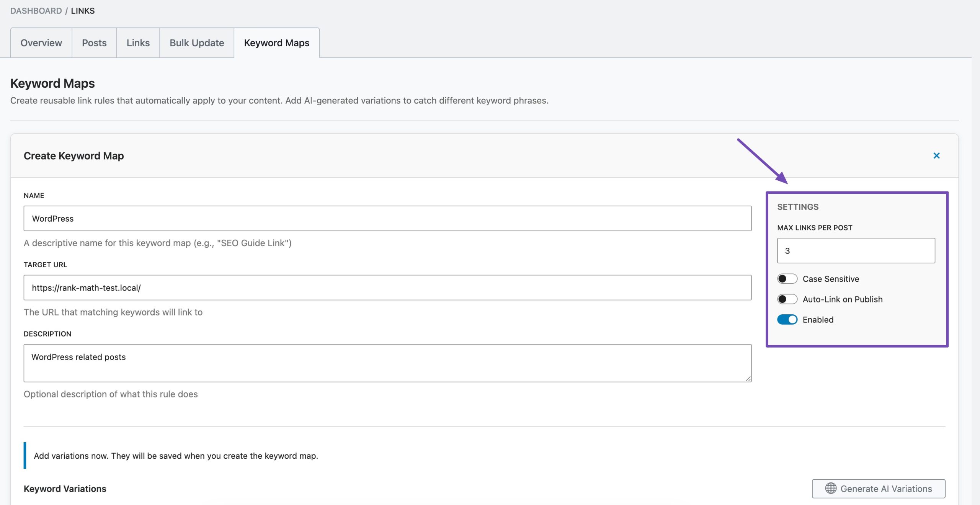Screen dimensions: 980x505
Task: Turn on Auto-Link on Publish
Action: coord(787,299)
